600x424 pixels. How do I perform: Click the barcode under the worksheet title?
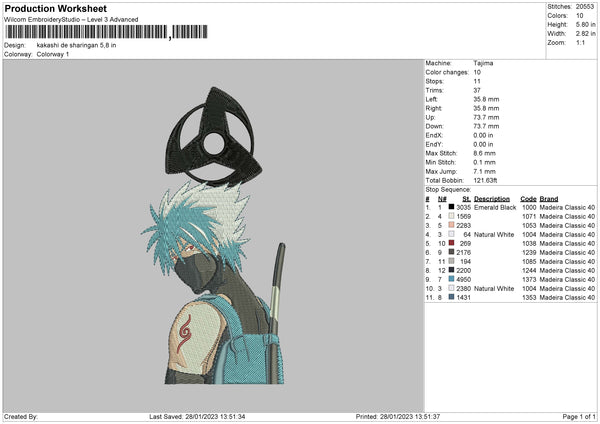(106, 32)
